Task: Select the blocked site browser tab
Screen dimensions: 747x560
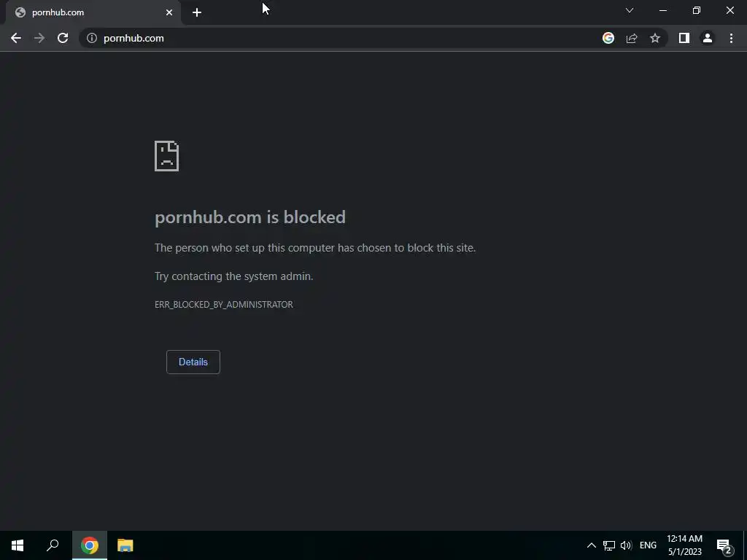Action: pyautogui.click(x=93, y=12)
